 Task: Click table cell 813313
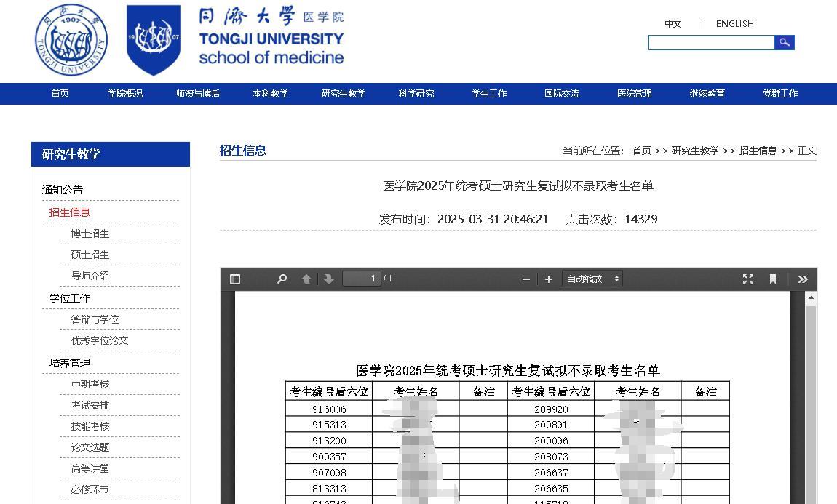pos(329,489)
